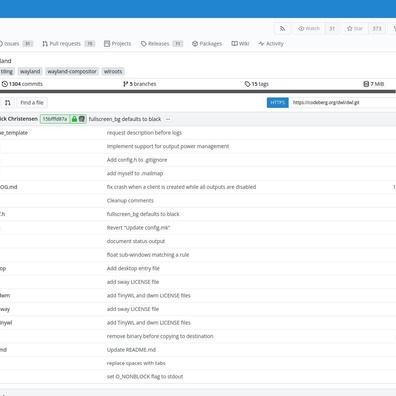The height and width of the screenshot is (396, 396).
Task: Click the compare branches icon button
Action: pyautogui.click(x=7, y=103)
